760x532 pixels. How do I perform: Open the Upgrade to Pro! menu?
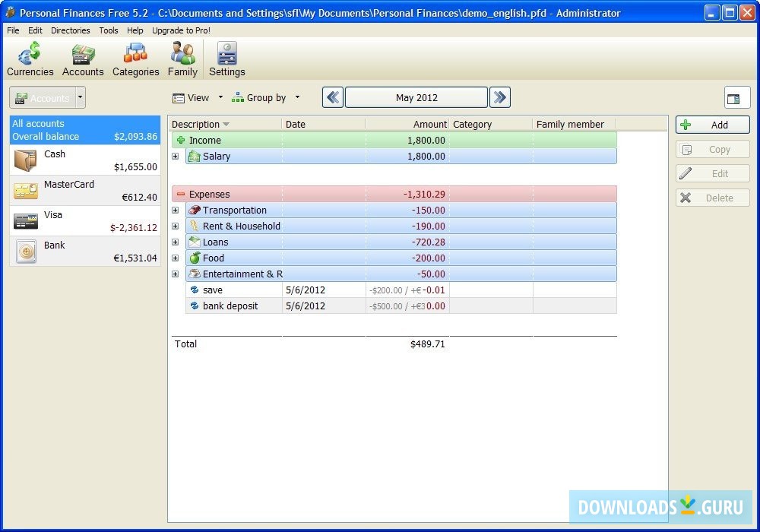(181, 30)
